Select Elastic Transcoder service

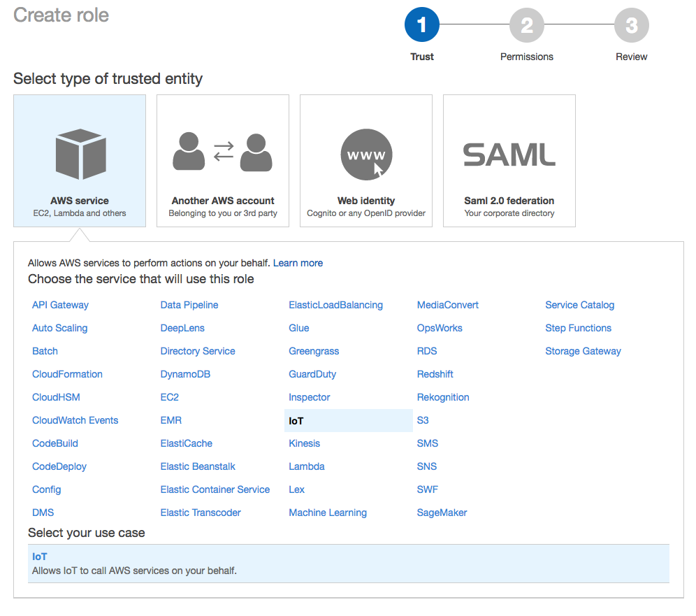(201, 513)
